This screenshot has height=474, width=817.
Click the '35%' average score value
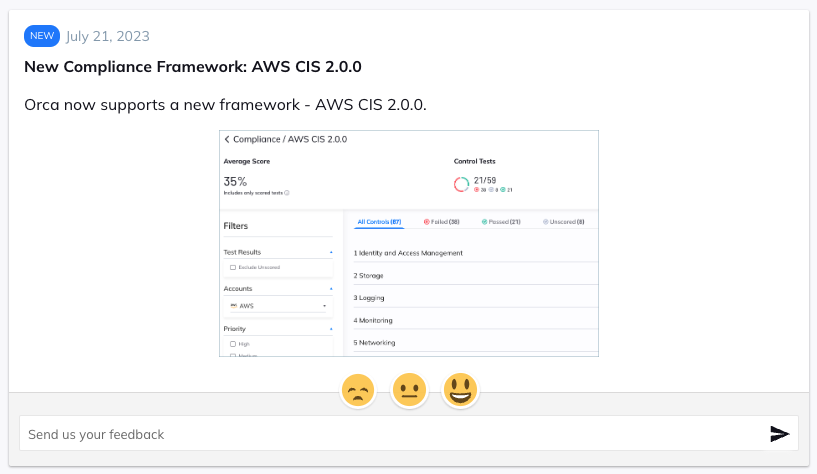tap(235, 181)
